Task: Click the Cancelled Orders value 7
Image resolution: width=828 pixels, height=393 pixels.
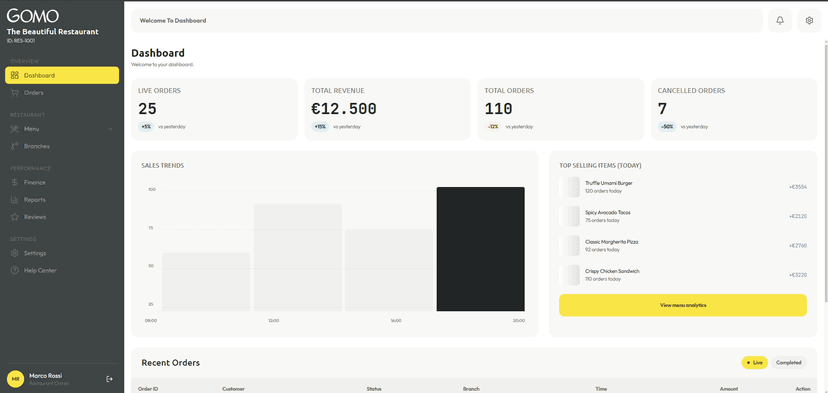Action: click(x=662, y=109)
